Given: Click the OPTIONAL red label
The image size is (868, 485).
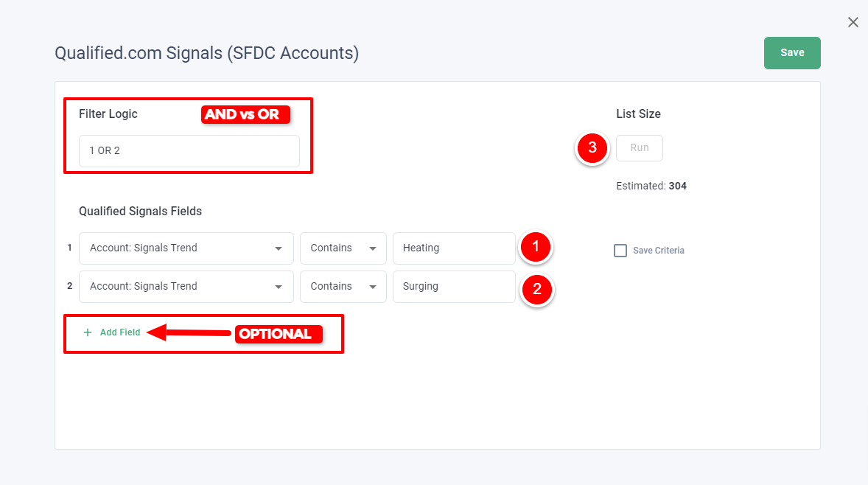Looking at the screenshot, I should coord(279,334).
